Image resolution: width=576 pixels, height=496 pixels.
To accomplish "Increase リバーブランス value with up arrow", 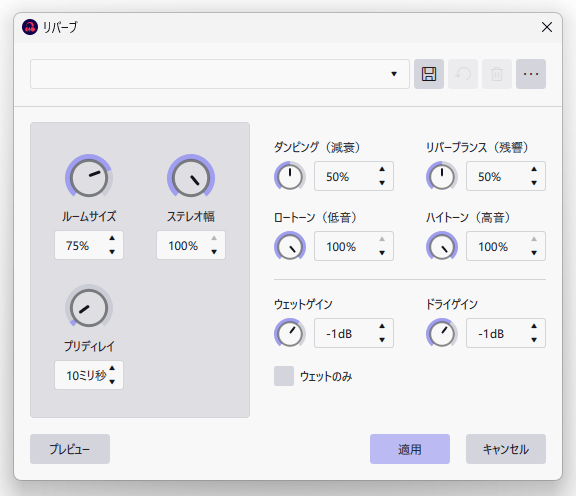I will point(534,169).
